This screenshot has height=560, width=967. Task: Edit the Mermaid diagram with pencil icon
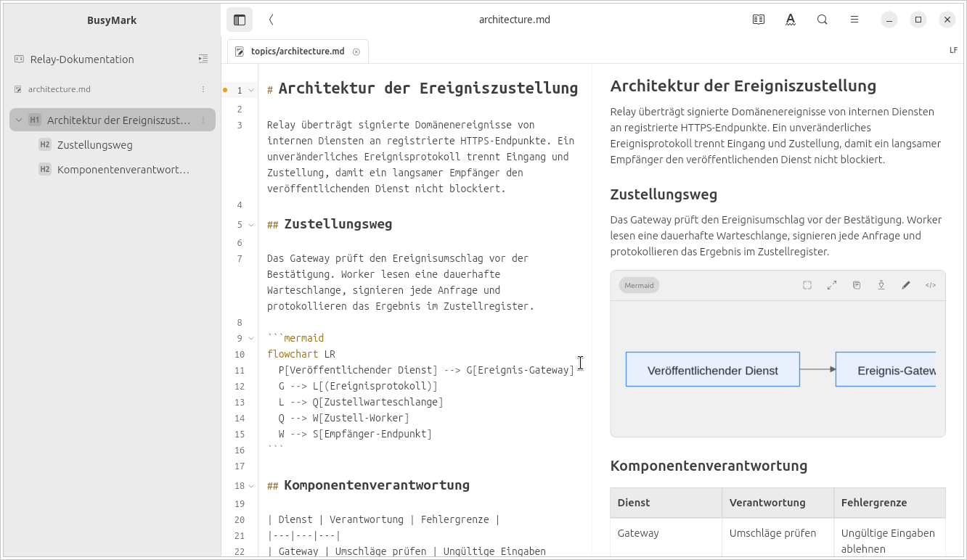[906, 285]
